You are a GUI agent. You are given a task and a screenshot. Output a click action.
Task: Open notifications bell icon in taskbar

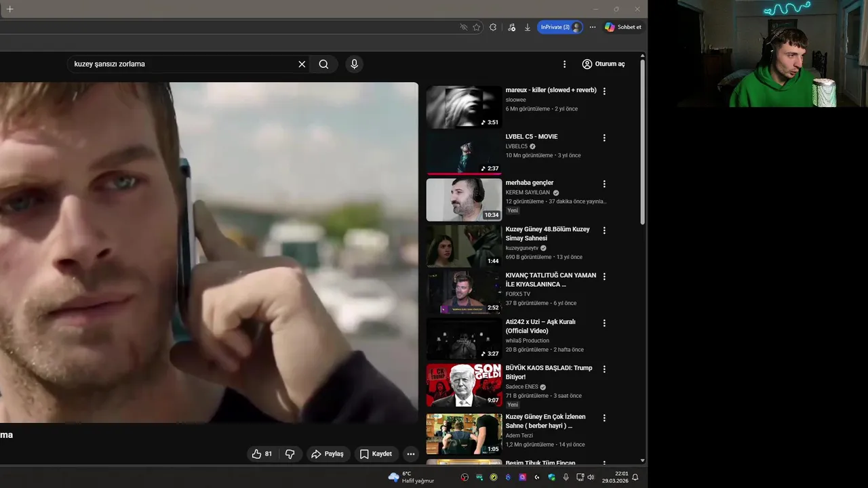click(x=635, y=477)
